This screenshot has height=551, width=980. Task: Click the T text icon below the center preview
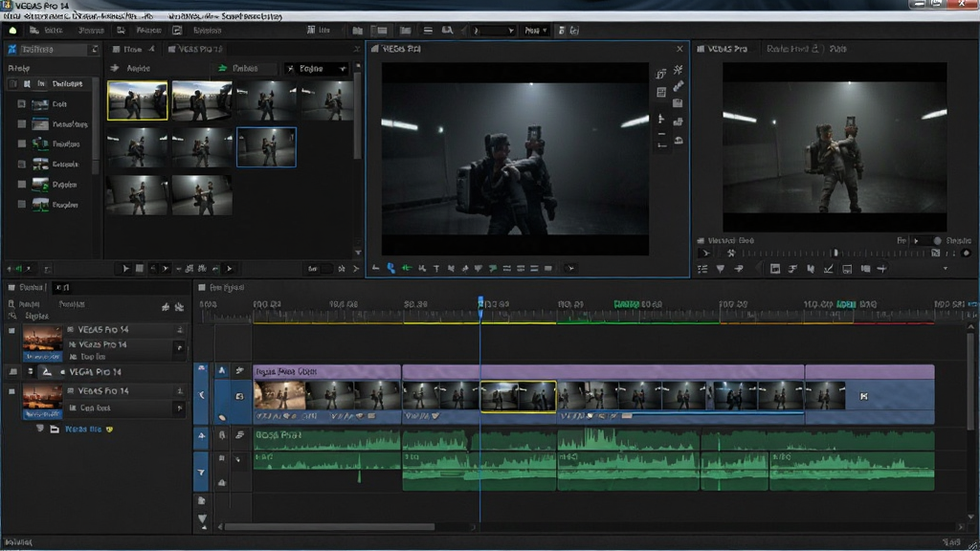tap(436, 269)
